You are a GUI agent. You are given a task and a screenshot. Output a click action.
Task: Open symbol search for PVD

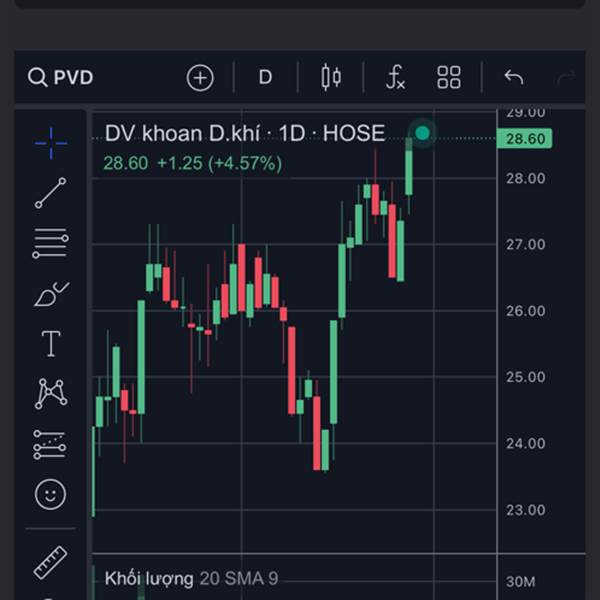pyautogui.click(x=60, y=78)
